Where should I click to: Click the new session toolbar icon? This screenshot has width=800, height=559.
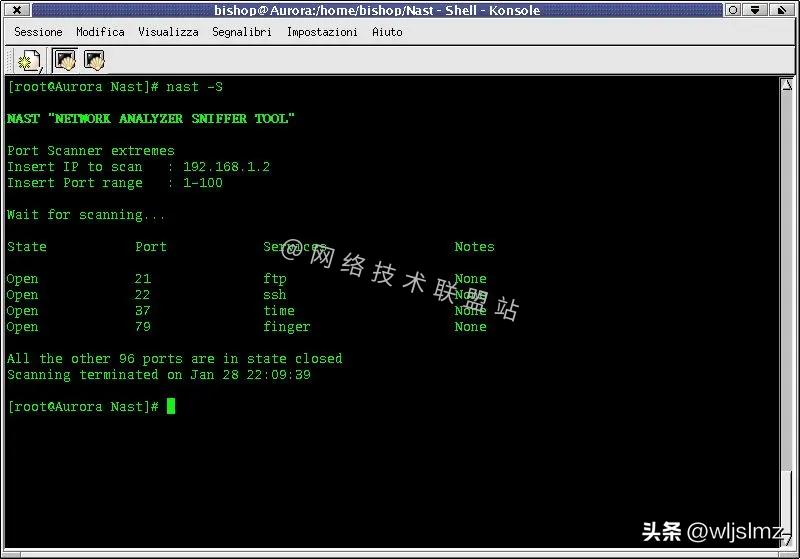pyautogui.click(x=29, y=61)
